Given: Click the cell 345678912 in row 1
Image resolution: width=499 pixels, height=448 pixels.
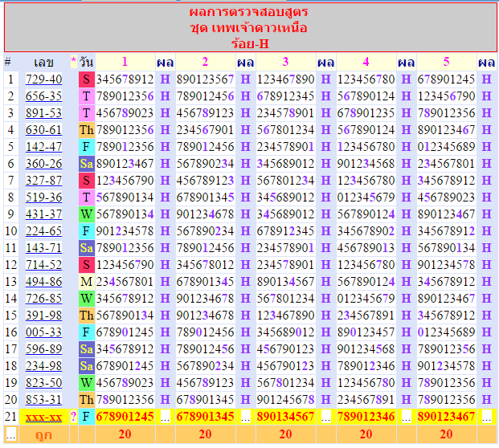Looking at the screenshot, I should [125, 79].
